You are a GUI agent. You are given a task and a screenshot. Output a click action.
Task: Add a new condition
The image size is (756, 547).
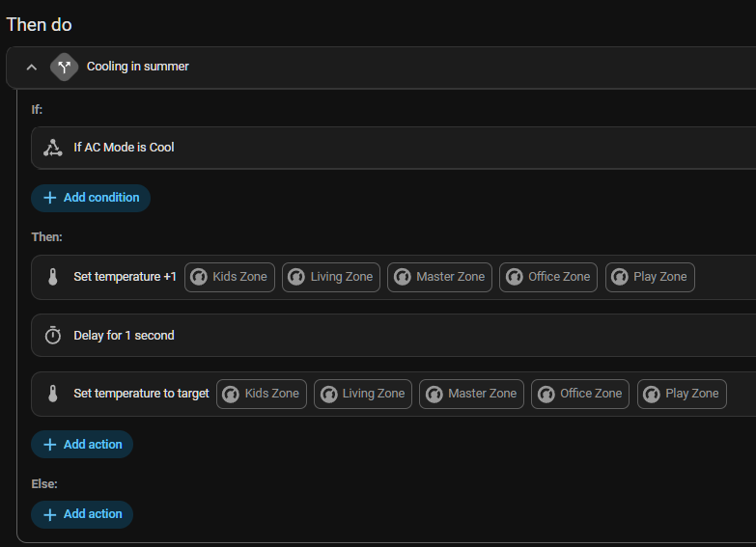point(91,198)
